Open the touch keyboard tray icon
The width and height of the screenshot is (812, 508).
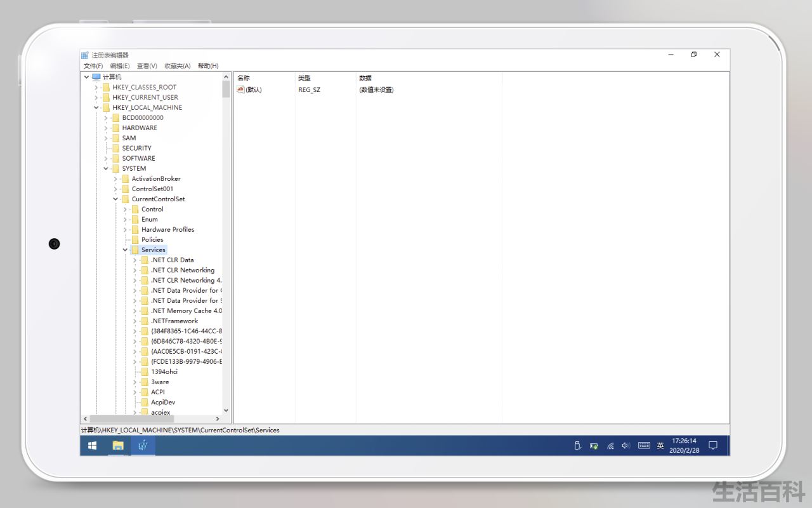(x=644, y=446)
